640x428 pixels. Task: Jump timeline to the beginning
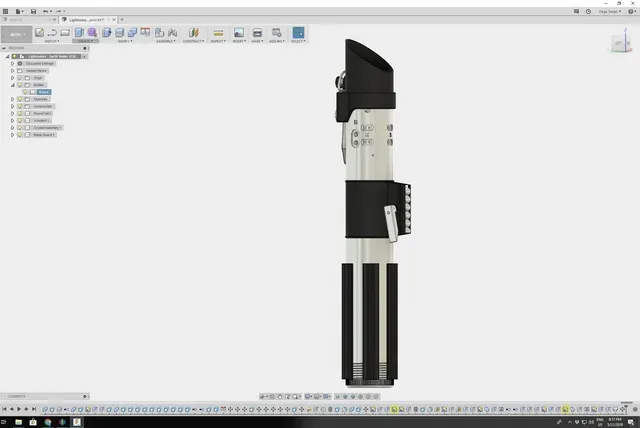point(4,409)
